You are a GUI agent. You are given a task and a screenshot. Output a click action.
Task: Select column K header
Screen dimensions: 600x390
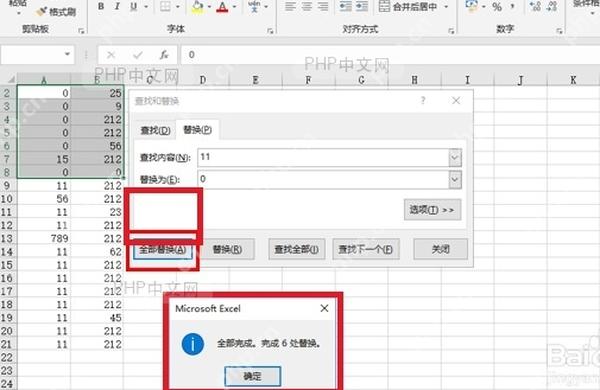(x=573, y=80)
